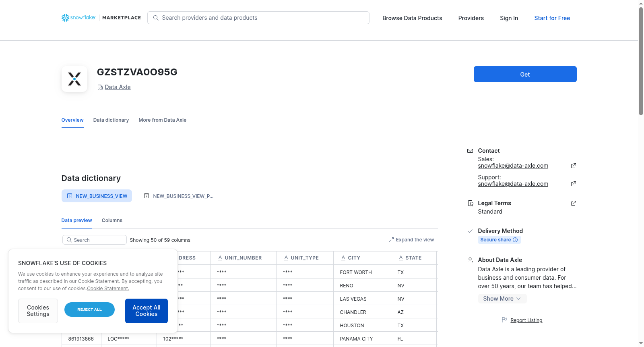Click the building icon beside Data Axle
This screenshot has width=644, height=347.
click(100, 87)
